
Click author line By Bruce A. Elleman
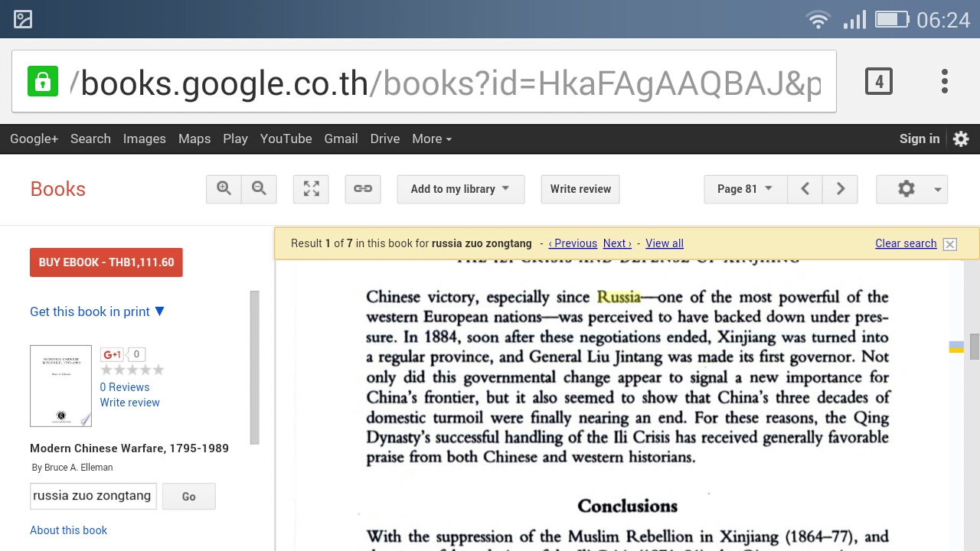(x=73, y=468)
